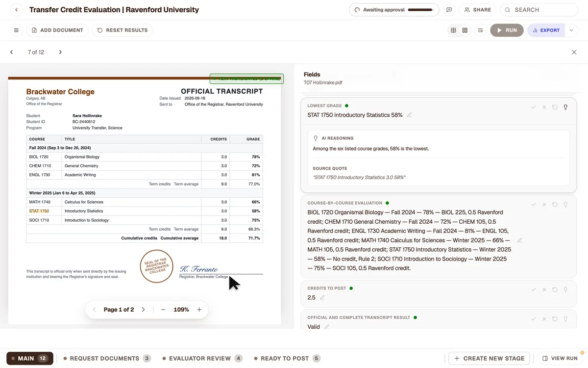Click Reset Results

(122, 30)
